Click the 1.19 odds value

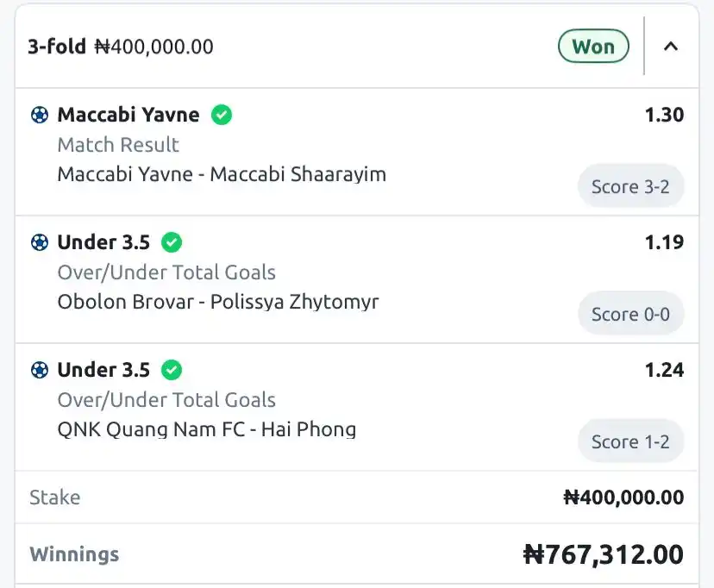tap(664, 242)
